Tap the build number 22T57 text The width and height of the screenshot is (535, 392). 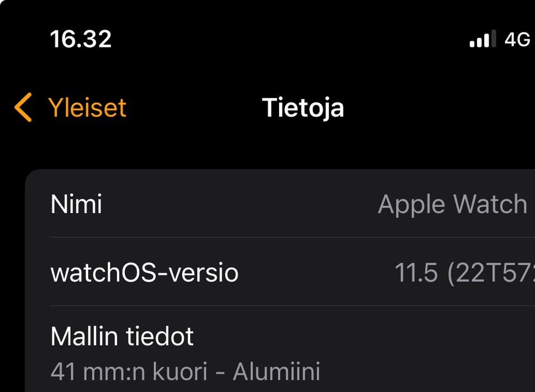pos(491,273)
